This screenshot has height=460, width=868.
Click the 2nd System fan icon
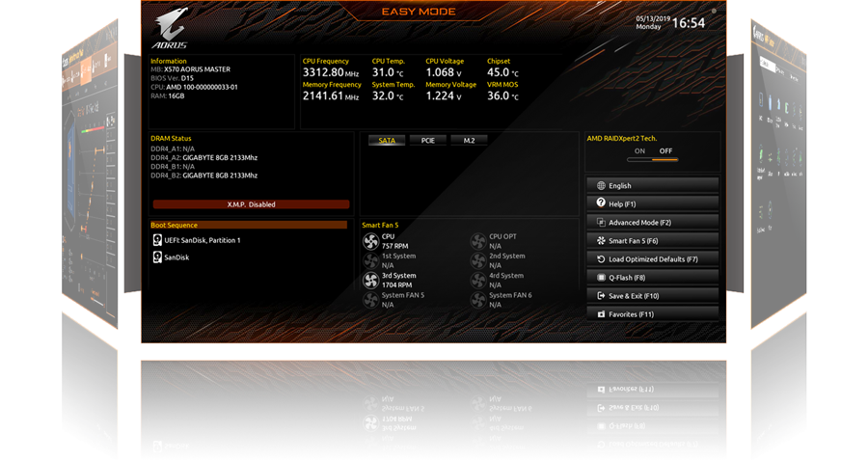pyautogui.click(x=477, y=260)
